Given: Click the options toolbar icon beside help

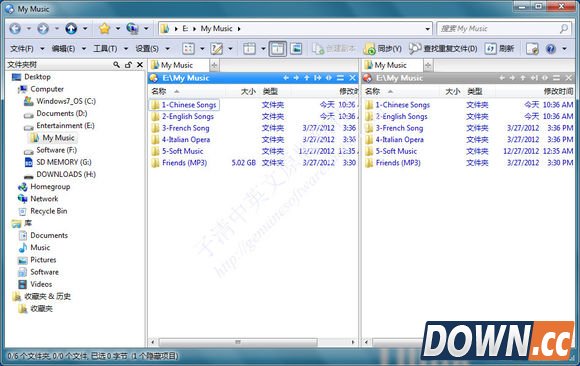Looking at the screenshot, I should click(x=532, y=48).
